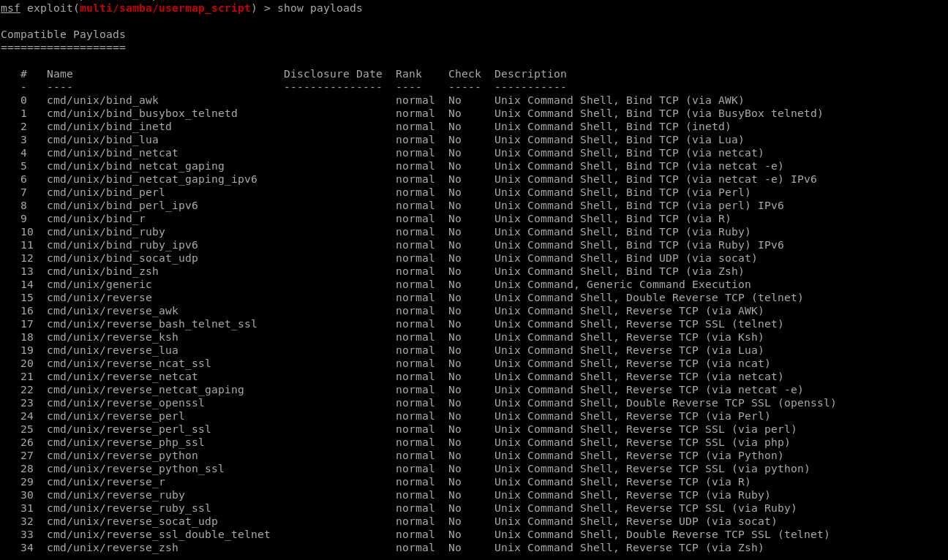This screenshot has width=948, height=560.
Task: Click the cmd/unix/reverse_ssl_double_telnet payload
Action: 159,534
